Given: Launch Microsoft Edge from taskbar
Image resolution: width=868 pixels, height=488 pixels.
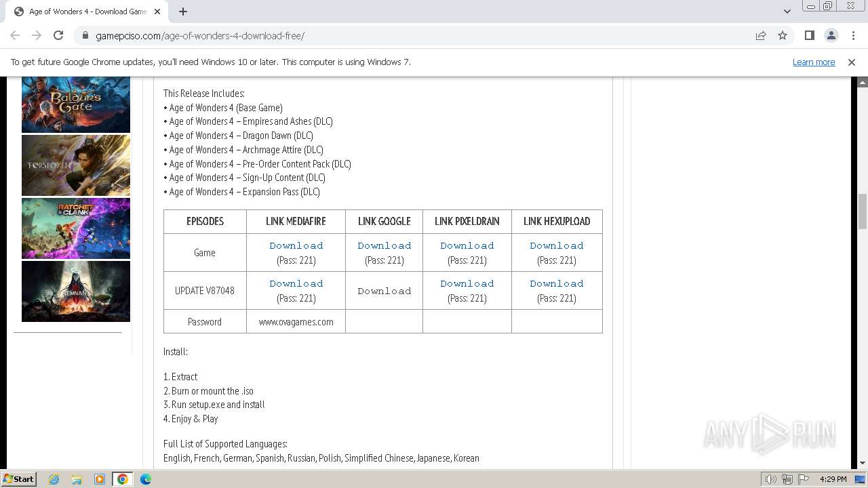Looking at the screenshot, I should coord(146,479).
